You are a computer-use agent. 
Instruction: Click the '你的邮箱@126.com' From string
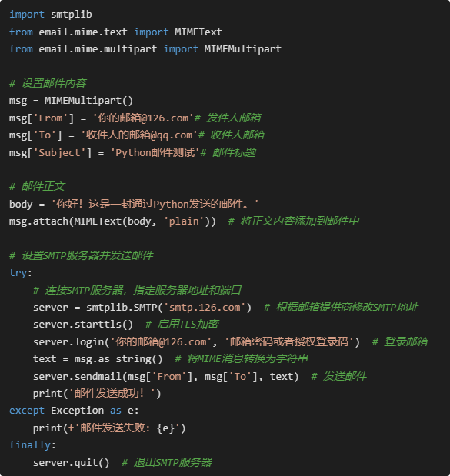point(143,118)
